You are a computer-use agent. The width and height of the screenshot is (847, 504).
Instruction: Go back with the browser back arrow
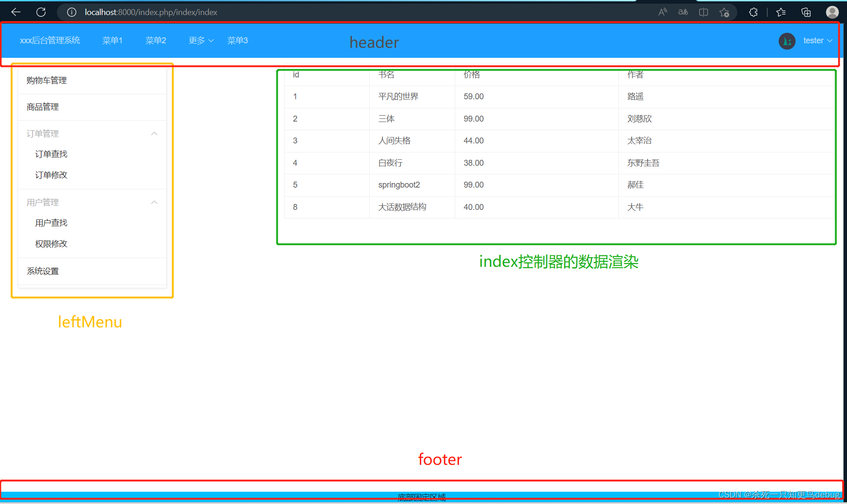coord(16,12)
